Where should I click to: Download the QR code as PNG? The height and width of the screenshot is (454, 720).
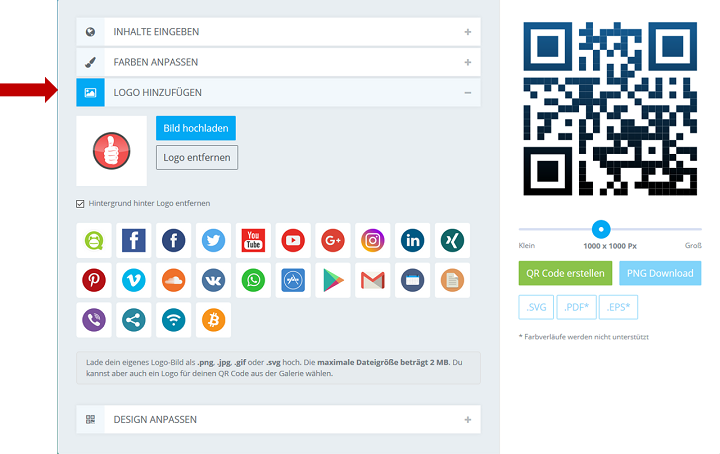click(660, 273)
